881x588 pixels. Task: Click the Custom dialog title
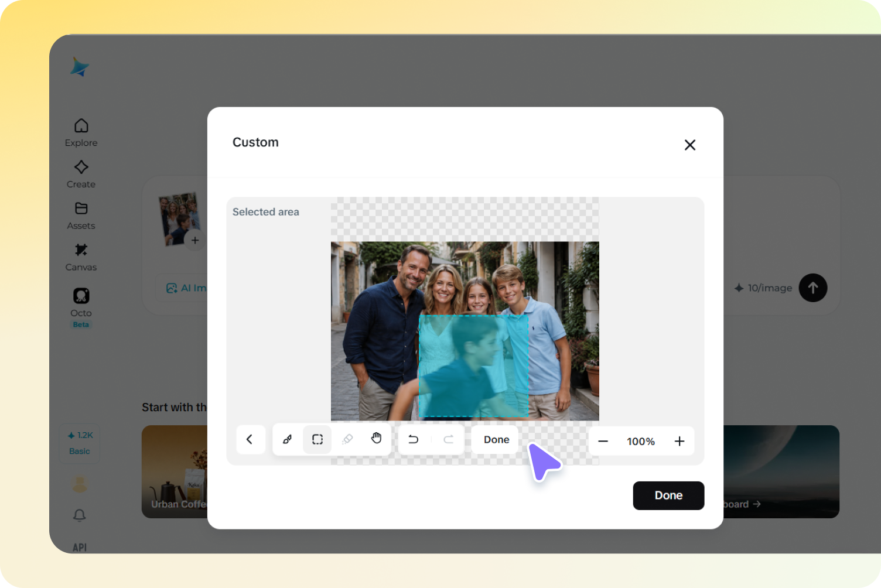pyautogui.click(x=255, y=142)
